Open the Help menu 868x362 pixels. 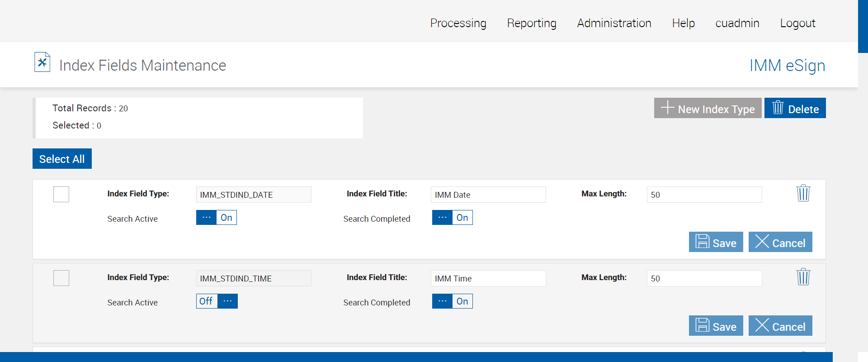[683, 23]
